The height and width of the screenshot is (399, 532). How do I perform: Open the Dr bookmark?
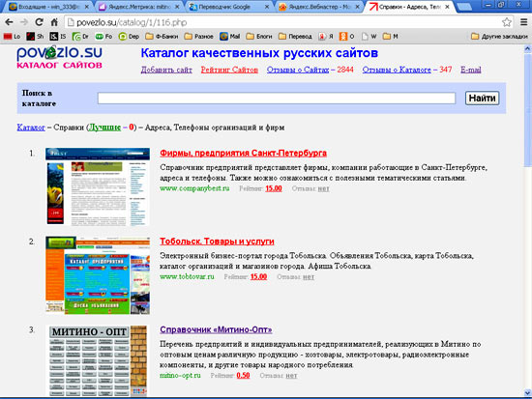[x=80, y=37]
